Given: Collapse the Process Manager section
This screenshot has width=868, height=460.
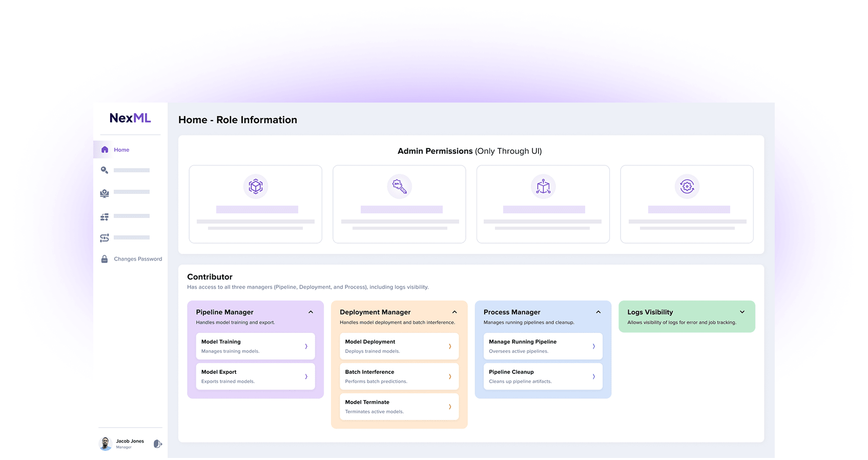Looking at the screenshot, I should click(x=598, y=312).
